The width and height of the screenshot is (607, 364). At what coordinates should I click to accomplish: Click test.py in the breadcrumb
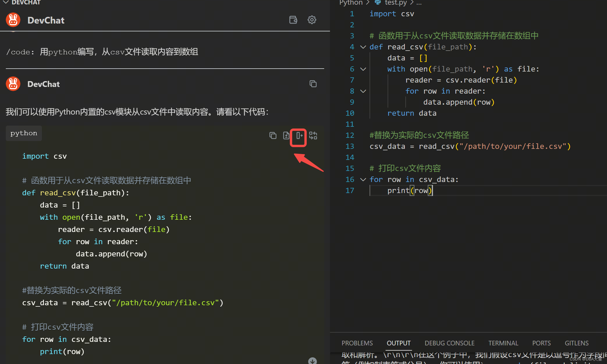pyautogui.click(x=396, y=3)
